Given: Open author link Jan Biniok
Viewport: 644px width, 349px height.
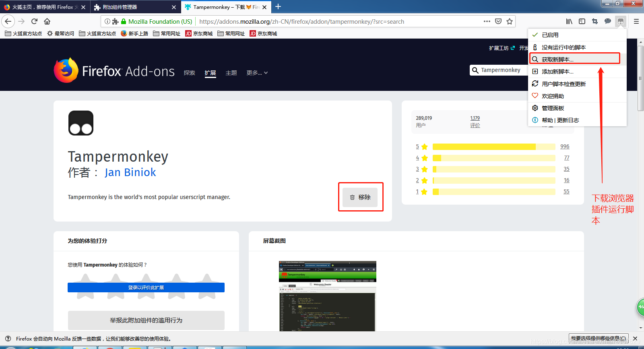Looking at the screenshot, I should (x=130, y=172).
